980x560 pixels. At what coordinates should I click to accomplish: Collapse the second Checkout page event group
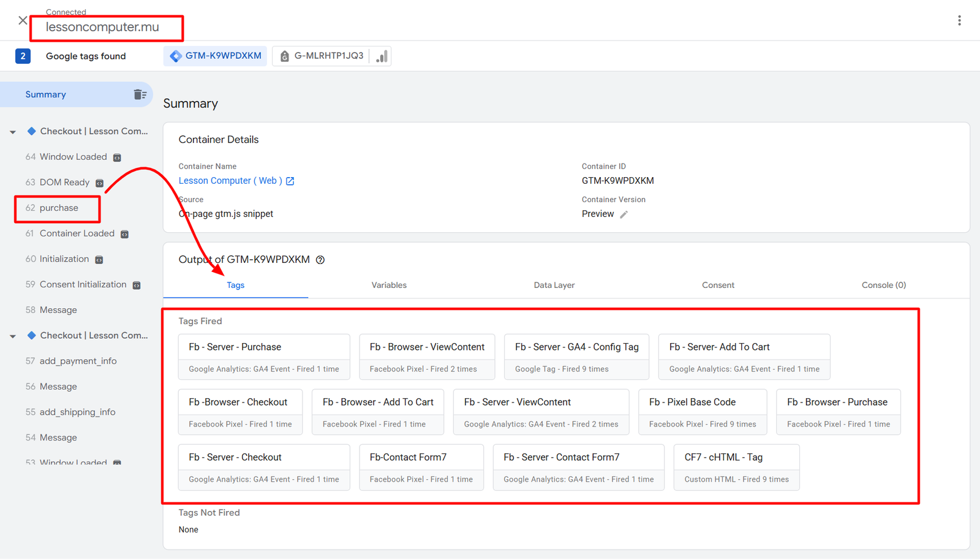13,336
